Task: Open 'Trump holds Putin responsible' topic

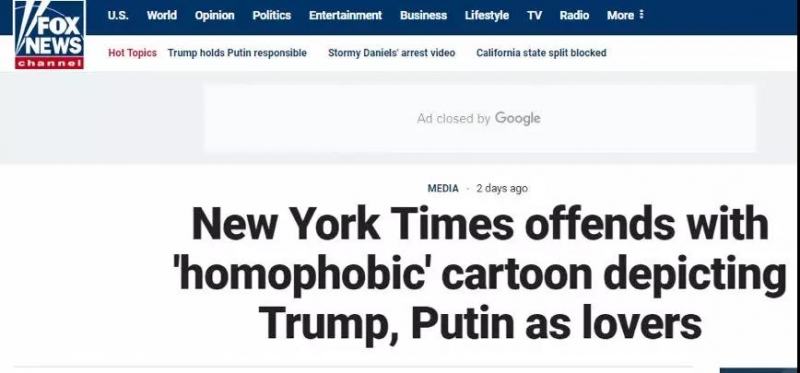Action: pos(237,53)
